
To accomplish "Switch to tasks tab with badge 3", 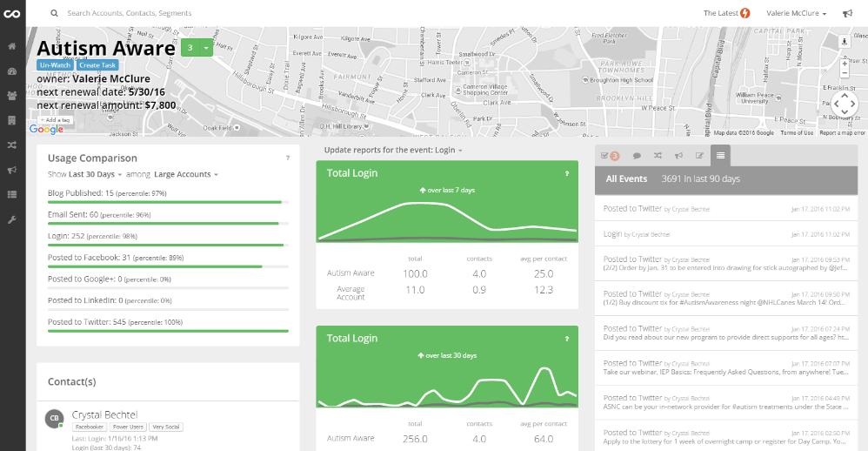I will pos(610,156).
